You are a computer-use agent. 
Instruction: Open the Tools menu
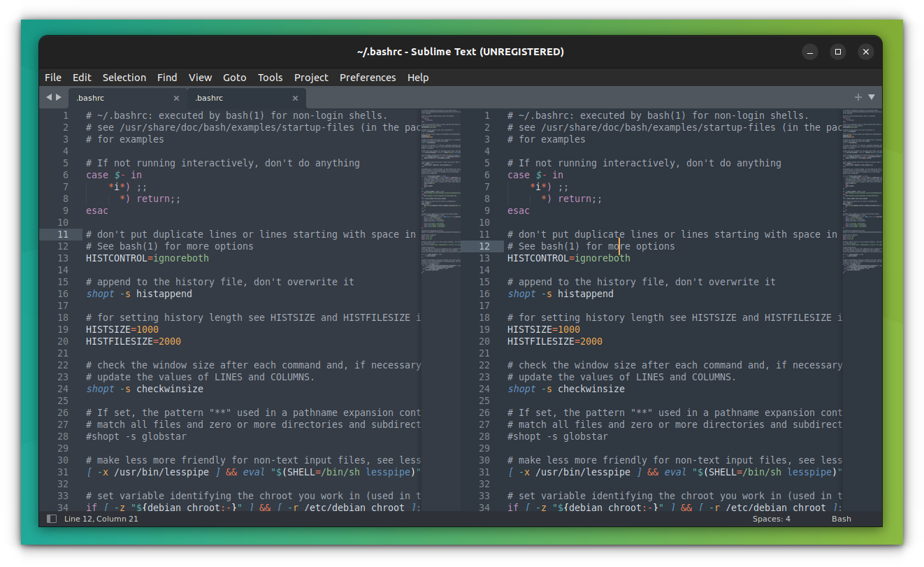point(270,78)
